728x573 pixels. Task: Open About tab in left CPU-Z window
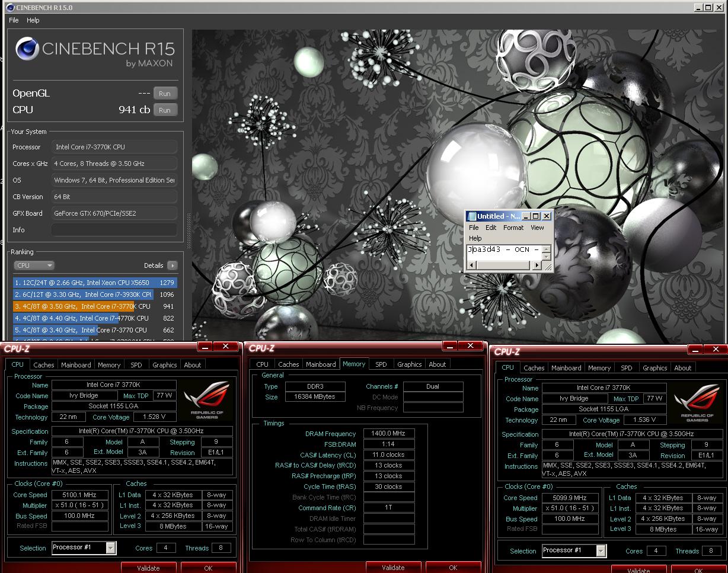tap(192, 365)
